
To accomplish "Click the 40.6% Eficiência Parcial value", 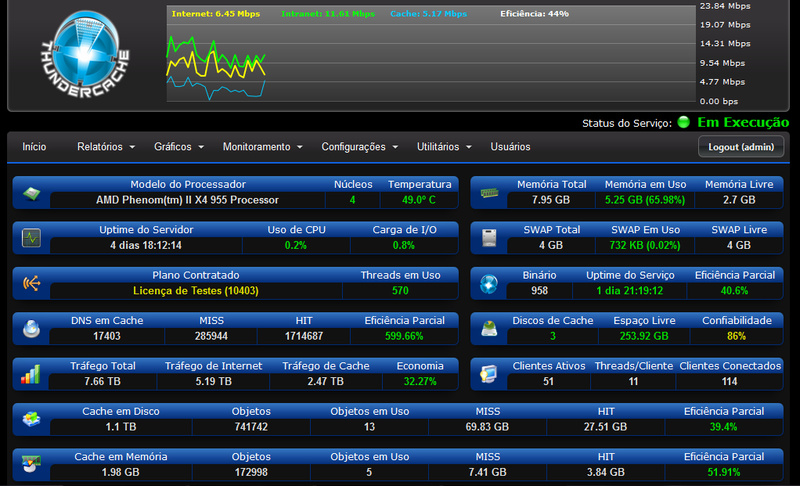I will tap(734, 291).
